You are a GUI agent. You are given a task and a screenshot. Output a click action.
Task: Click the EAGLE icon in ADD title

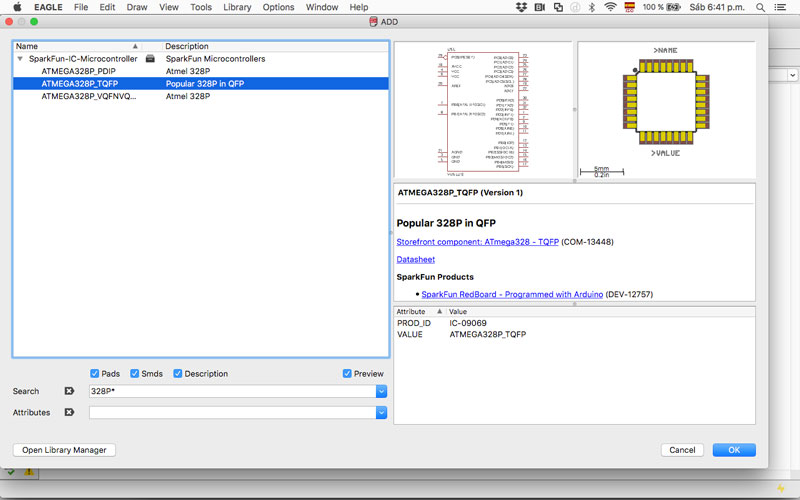point(373,21)
